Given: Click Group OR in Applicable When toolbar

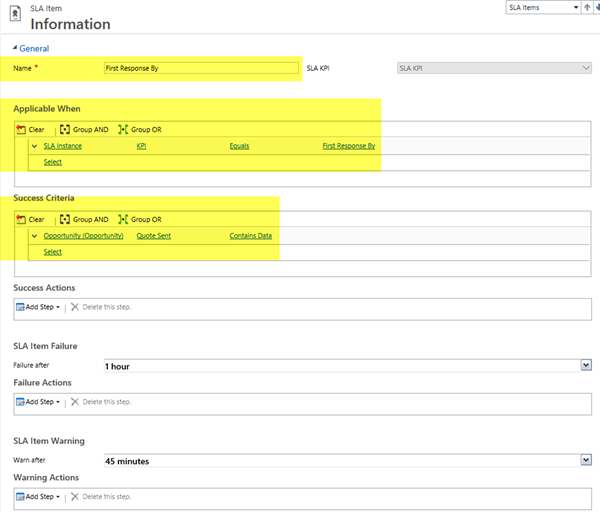Looking at the screenshot, I should pos(140,130).
